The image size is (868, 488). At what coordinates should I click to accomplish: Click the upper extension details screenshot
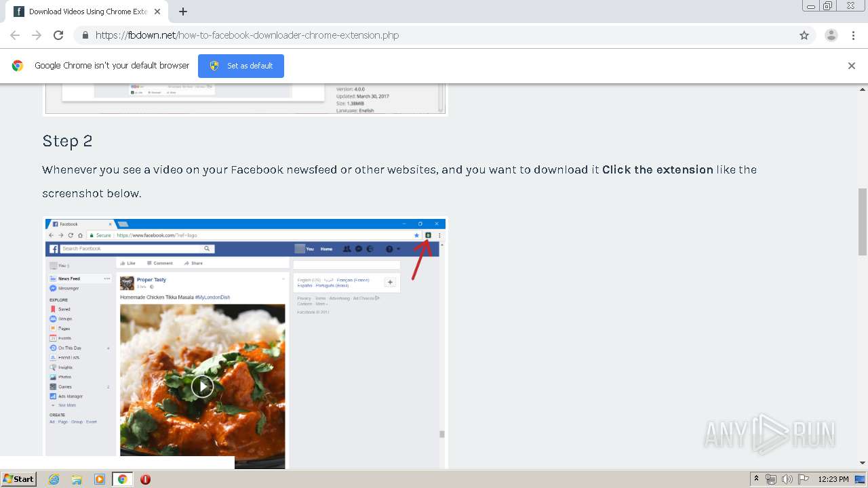pyautogui.click(x=245, y=100)
